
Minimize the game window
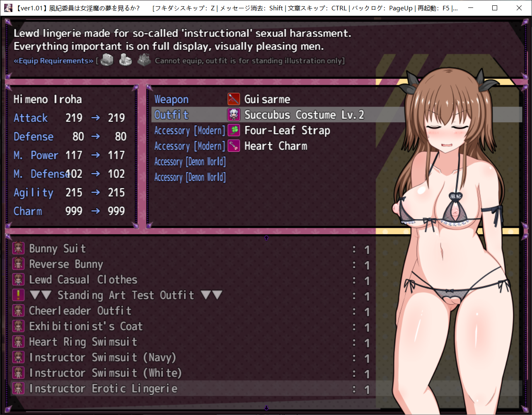(470, 8)
